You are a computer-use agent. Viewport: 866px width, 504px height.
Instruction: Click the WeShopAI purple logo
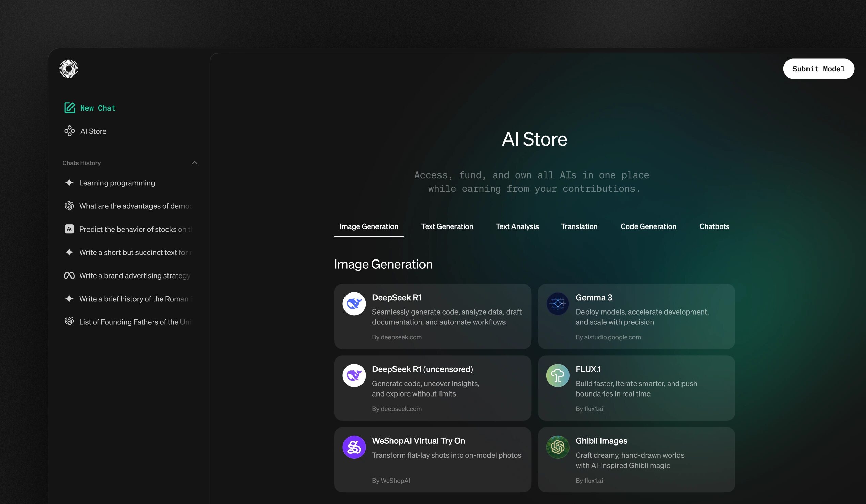click(354, 447)
